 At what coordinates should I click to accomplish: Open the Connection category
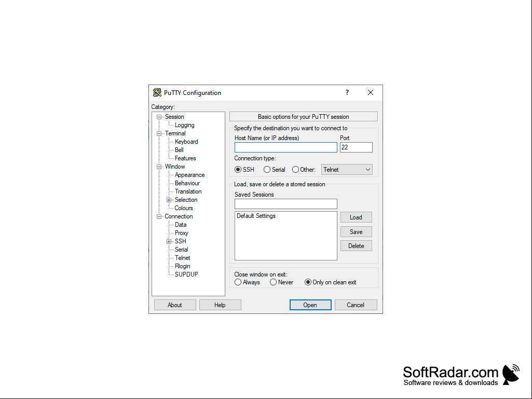tap(179, 216)
